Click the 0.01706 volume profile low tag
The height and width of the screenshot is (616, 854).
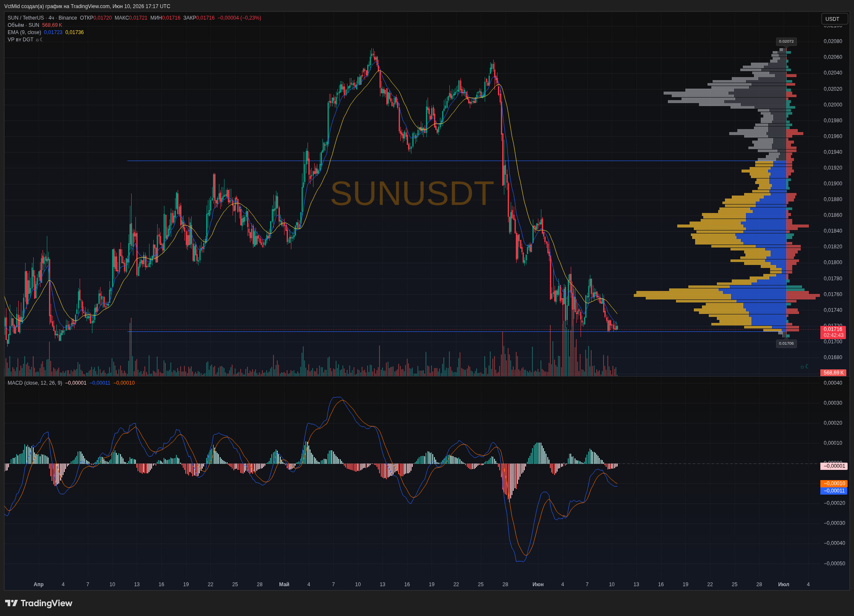click(x=786, y=343)
